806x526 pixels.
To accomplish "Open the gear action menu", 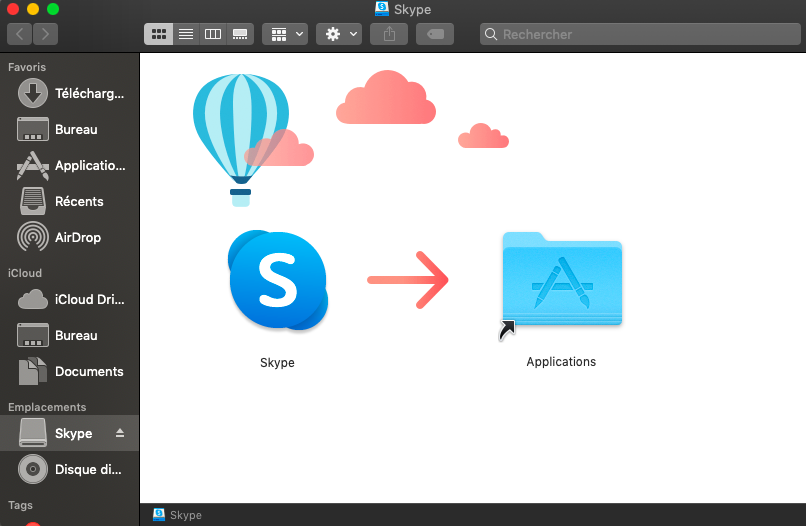I will 339,34.
